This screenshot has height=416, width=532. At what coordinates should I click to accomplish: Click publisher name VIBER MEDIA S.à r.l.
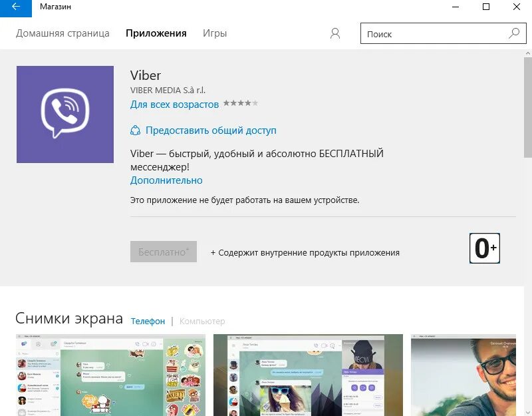(168, 91)
